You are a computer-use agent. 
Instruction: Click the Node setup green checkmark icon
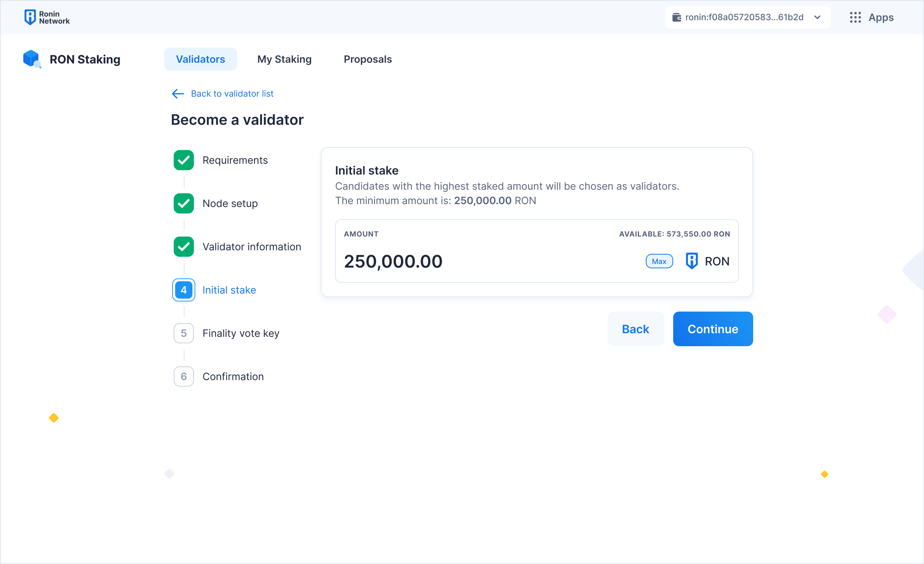pos(184,203)
